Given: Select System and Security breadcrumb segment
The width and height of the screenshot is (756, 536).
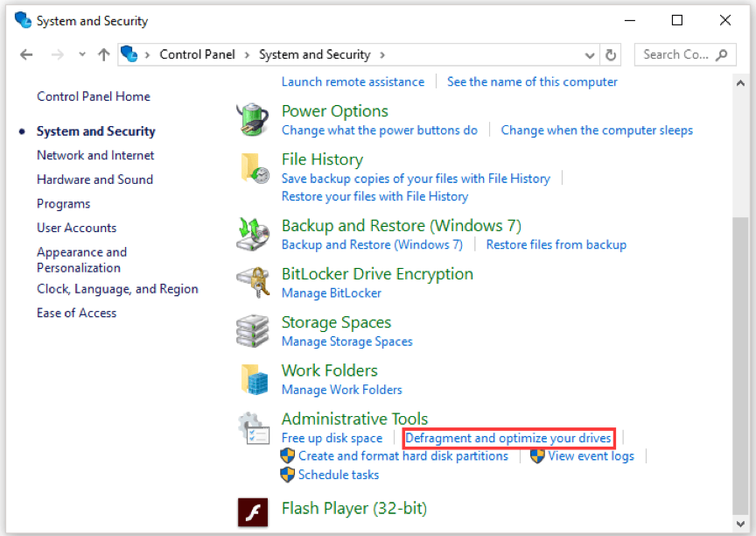Looking at the screenshot, I should [315, 54].
